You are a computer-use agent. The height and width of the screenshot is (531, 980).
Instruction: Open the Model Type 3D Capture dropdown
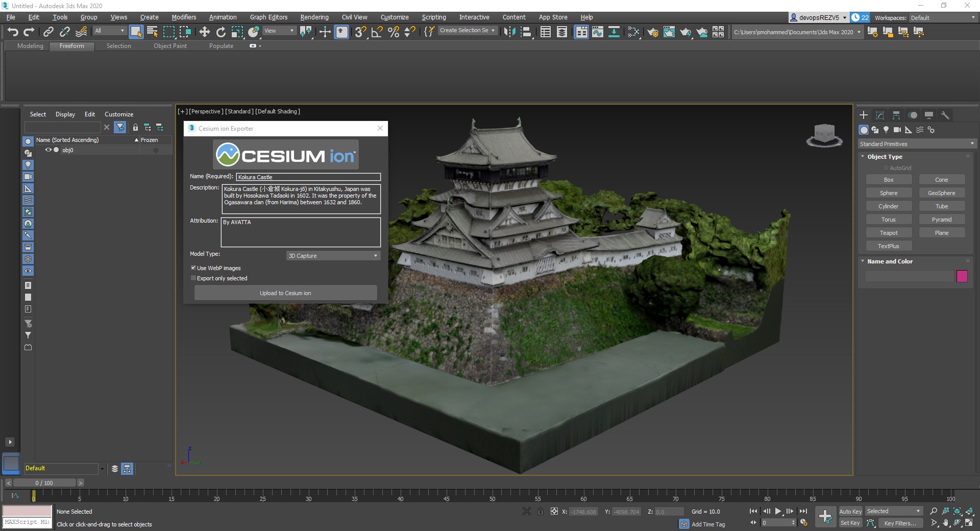tap(333, 256)
